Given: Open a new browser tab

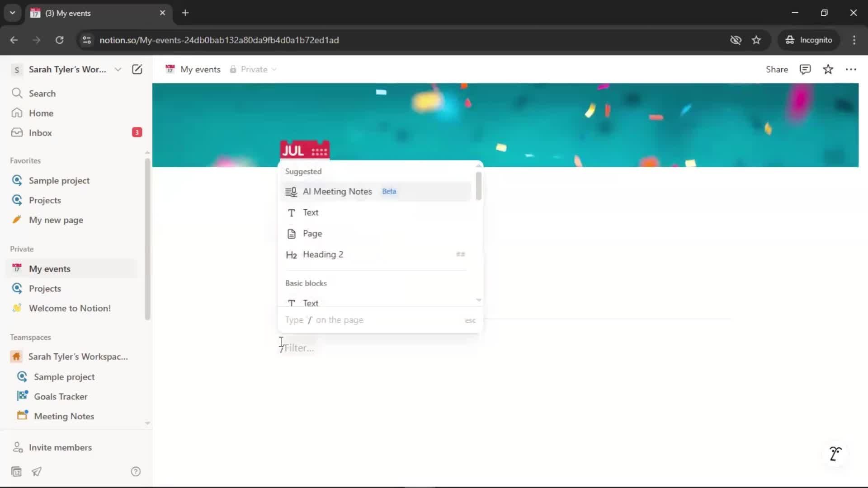Looking at the screenshot, I should (185, 13).
